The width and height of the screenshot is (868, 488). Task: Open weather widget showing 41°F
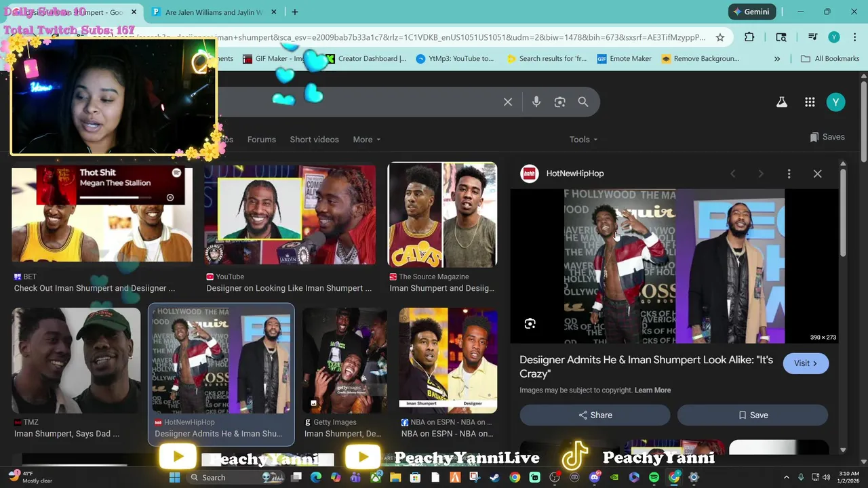pyautogui.click(x=31, y=477)
